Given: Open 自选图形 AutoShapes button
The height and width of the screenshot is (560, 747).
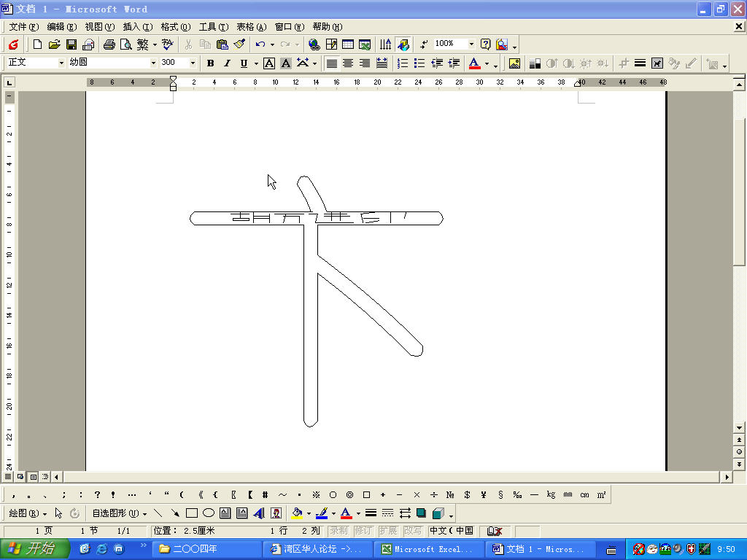Looking at the screenshot, I should click(118, 513).
